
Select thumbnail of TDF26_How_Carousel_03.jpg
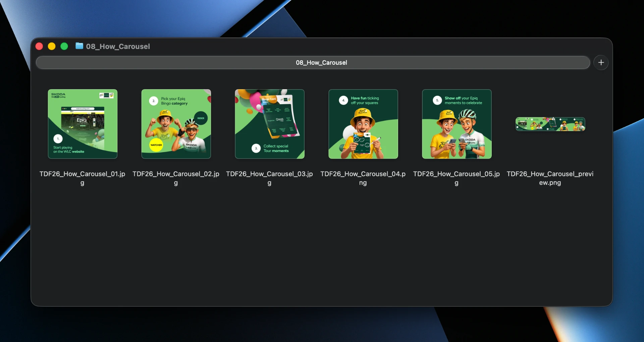[x=270, y=124]
